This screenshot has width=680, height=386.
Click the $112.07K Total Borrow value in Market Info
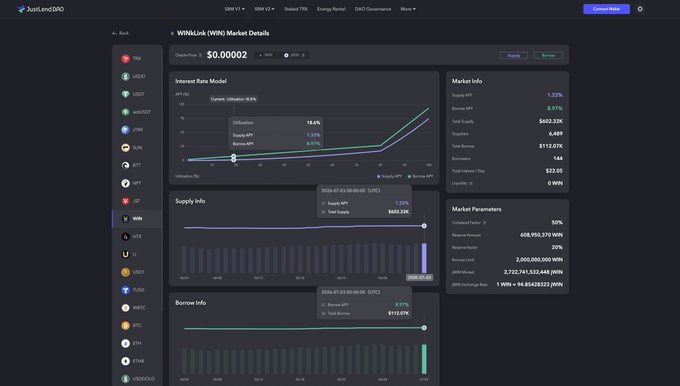click(x=551, y=146)
